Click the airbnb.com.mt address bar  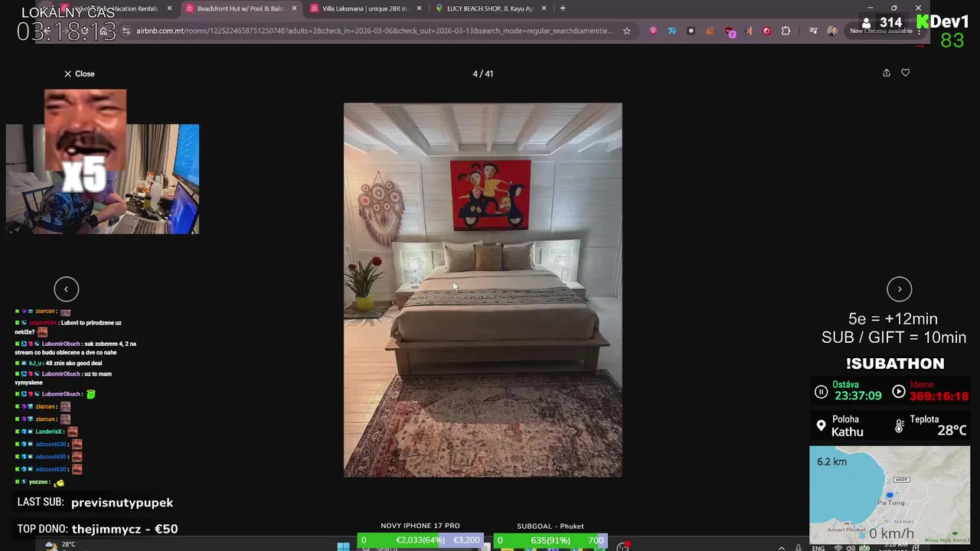coord(374,31)
